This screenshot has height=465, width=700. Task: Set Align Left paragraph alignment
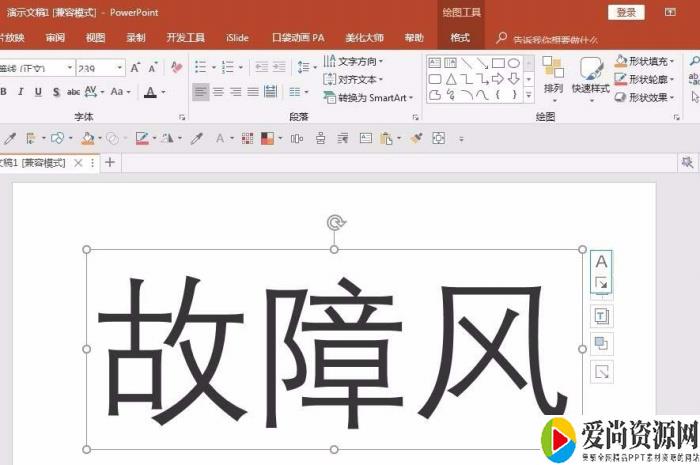(x=201, y=92)
